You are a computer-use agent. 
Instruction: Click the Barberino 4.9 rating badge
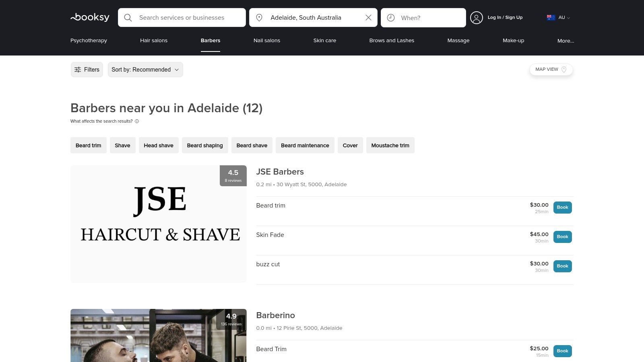click(x=231, y=319)
